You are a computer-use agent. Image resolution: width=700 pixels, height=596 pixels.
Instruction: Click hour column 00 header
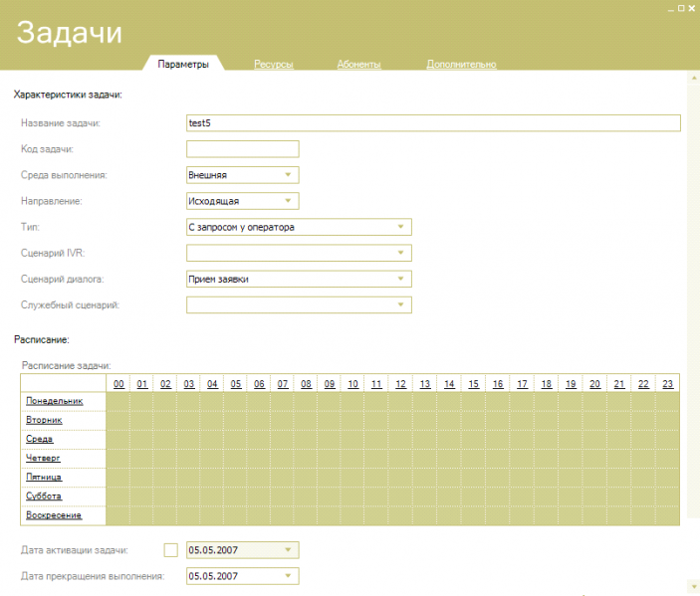tap(118, 384)
